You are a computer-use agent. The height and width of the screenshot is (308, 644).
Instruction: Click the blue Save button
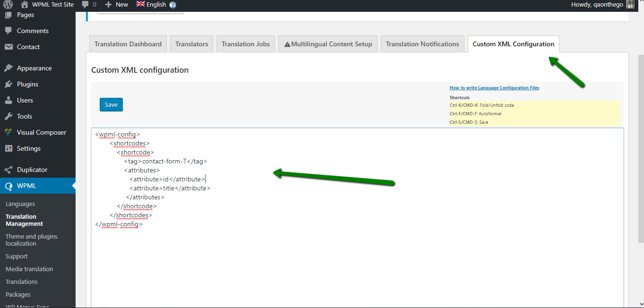111,105
